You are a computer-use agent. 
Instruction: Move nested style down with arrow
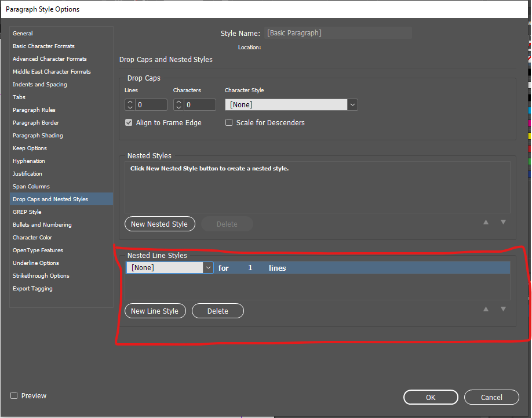coord(503,222)
